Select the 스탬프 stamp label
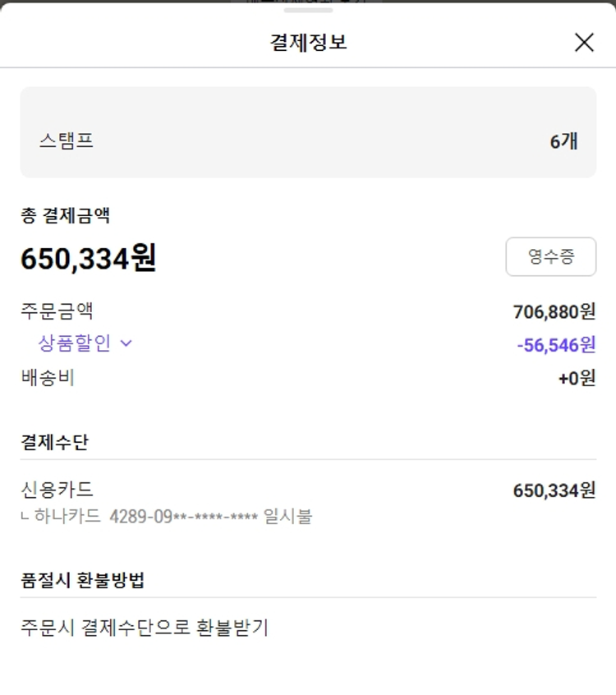The height and width of the screenshot is (695, 616). tap(66, 140)
